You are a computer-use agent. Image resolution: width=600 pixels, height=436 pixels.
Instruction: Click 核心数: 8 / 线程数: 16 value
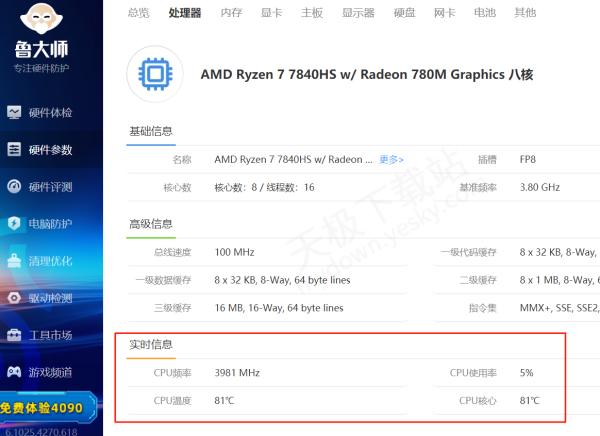264,187
